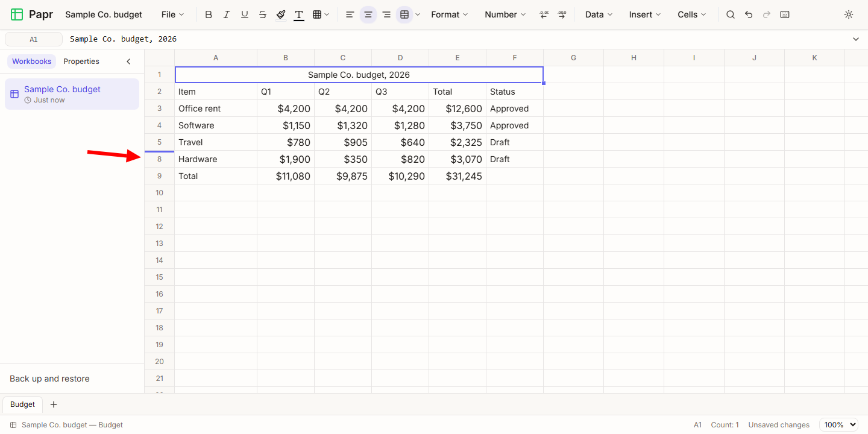Decrease decimal places

pos(544,14)
